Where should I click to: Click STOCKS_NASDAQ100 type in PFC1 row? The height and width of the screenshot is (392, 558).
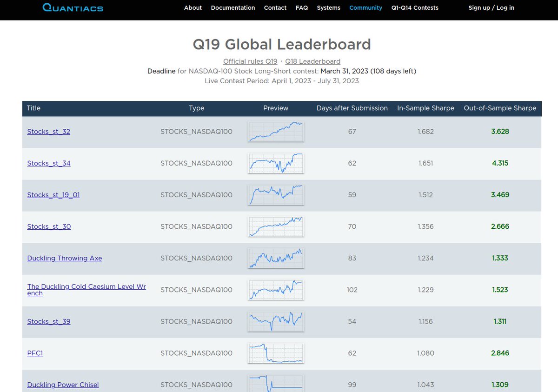[x=196, y=353]
